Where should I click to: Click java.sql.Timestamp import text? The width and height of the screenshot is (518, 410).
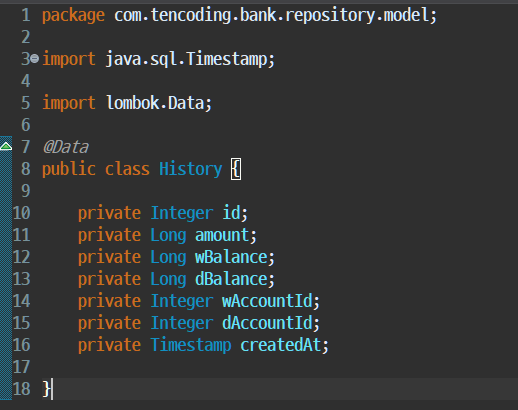click(187, 59)
